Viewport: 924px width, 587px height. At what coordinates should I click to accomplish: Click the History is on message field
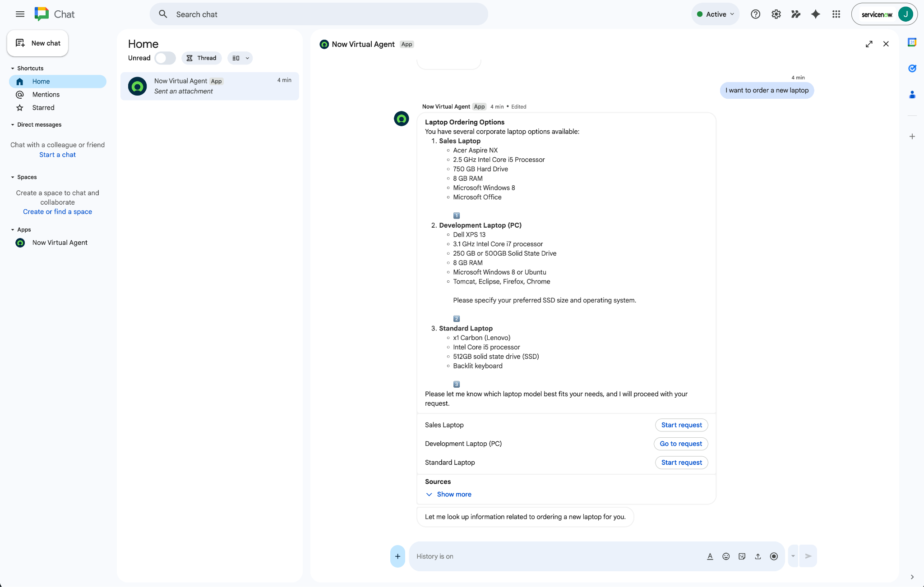557,556
